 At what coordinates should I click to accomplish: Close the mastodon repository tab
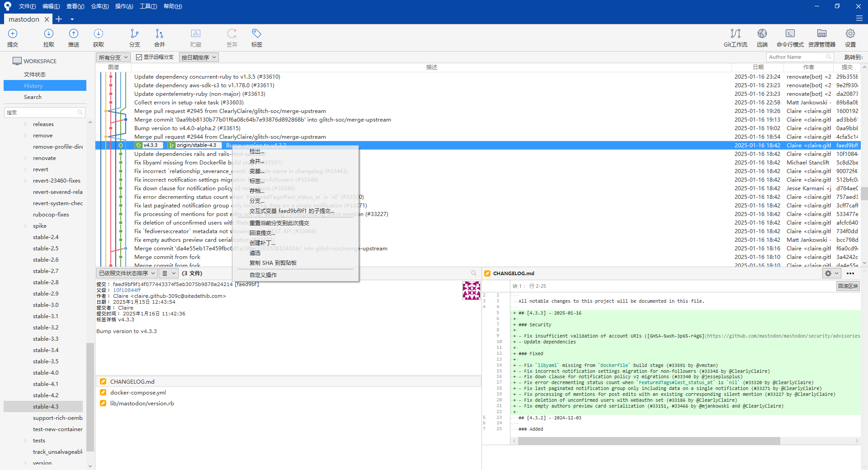(47, 19)
